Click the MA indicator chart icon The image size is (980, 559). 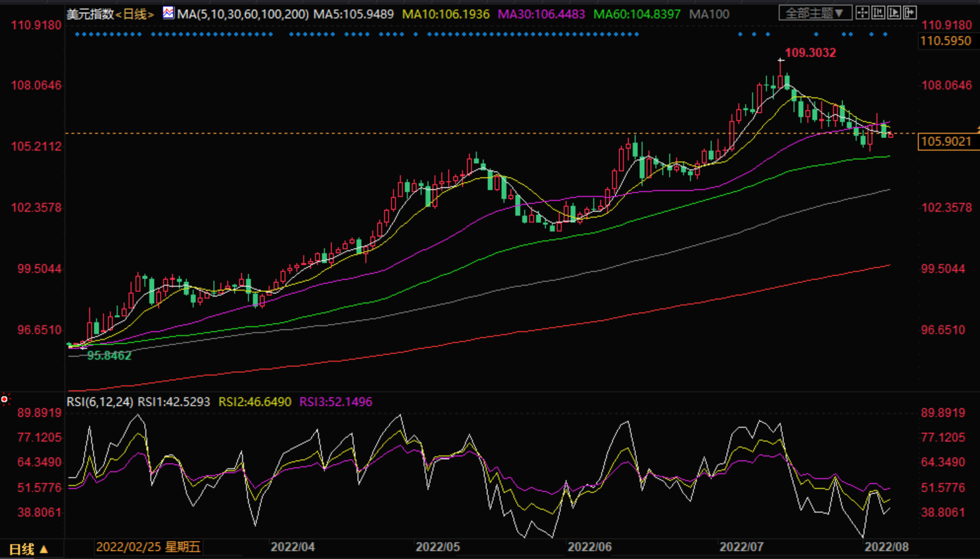(168, 12)
